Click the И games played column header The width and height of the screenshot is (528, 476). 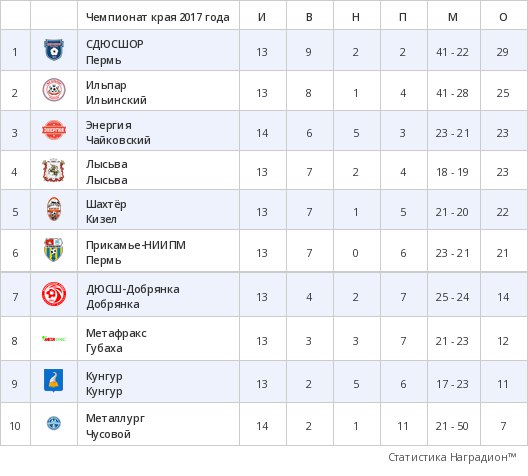coord(262,17)
